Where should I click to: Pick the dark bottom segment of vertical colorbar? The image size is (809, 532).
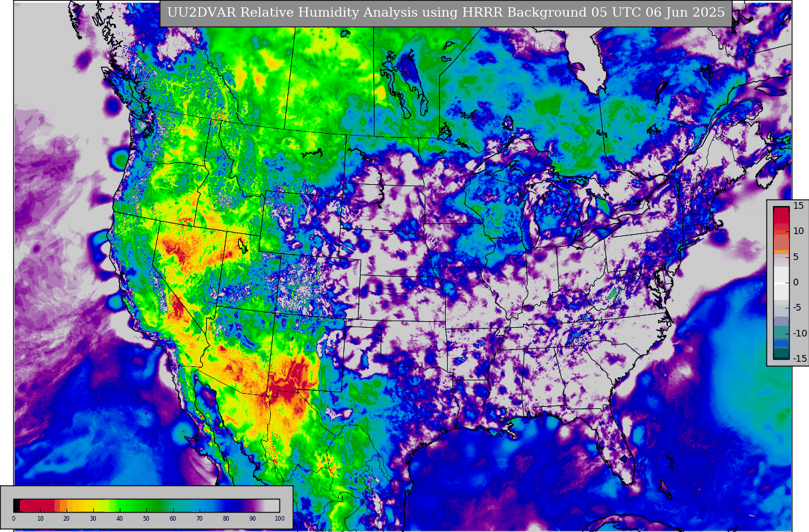point(781,353)
